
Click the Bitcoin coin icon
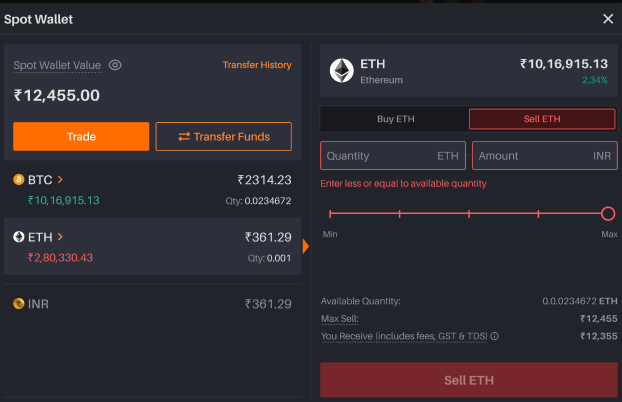point(18,180)
